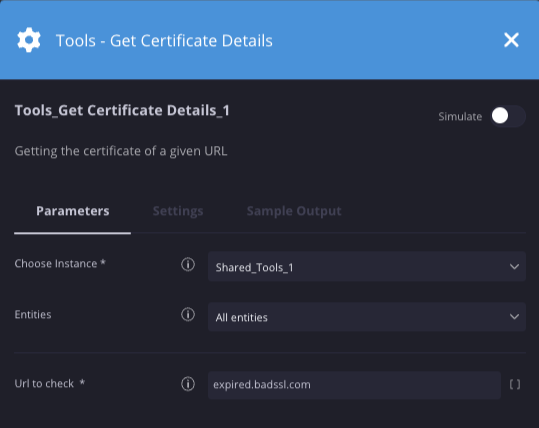The height and width of the screenshot is (428, 539).
Task: Show info tooltip for Url to check
Action: coord(188,384)
